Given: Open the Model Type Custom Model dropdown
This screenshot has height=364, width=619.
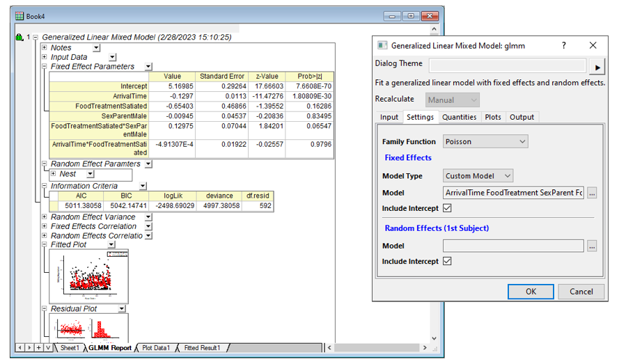Looking at the screenshot, I should [478, 175].
